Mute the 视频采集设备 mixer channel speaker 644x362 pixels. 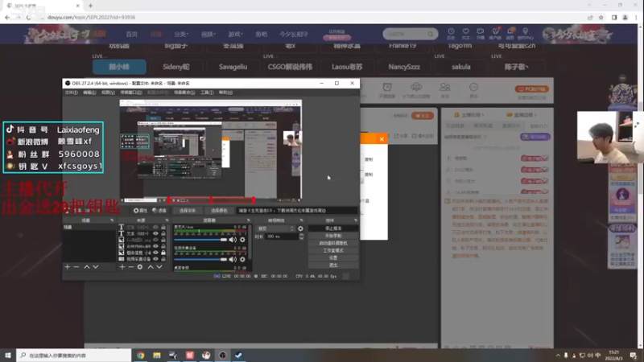tap(233, 259)
